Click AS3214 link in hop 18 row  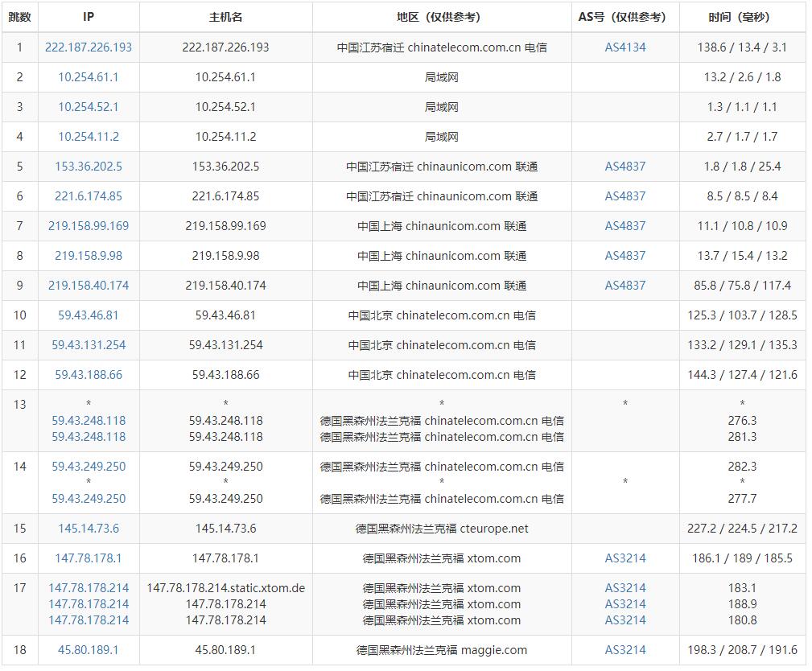[x=625, y=650]
